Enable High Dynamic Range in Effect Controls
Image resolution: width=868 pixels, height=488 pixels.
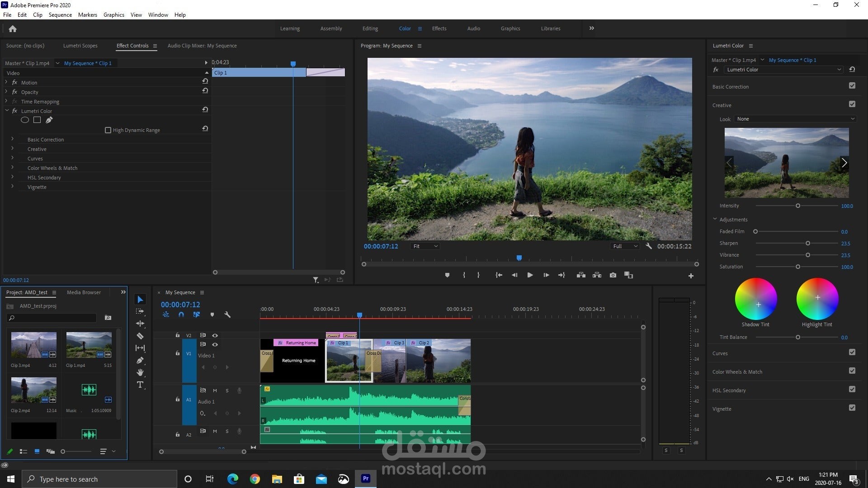[x=108, y=130]
